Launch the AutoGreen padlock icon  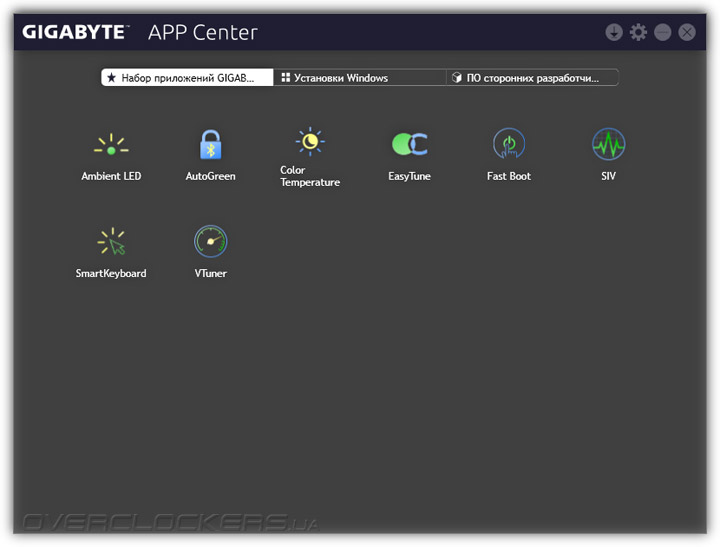(210, 146)
